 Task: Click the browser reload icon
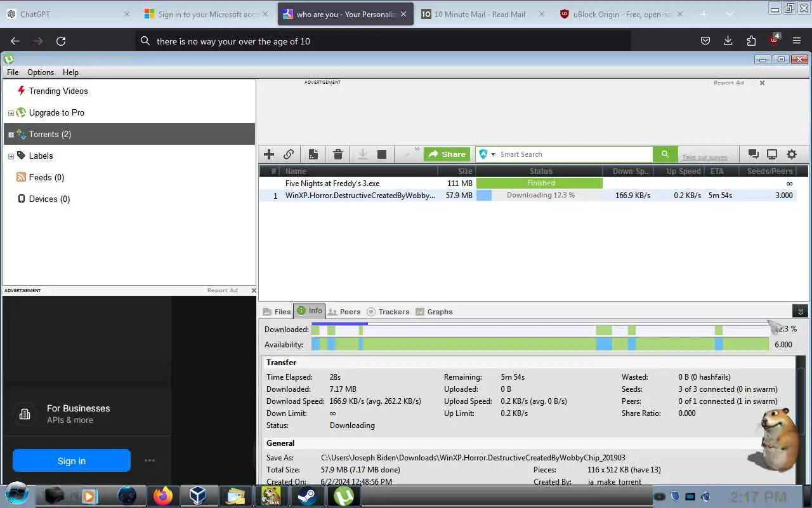[61, 41]
